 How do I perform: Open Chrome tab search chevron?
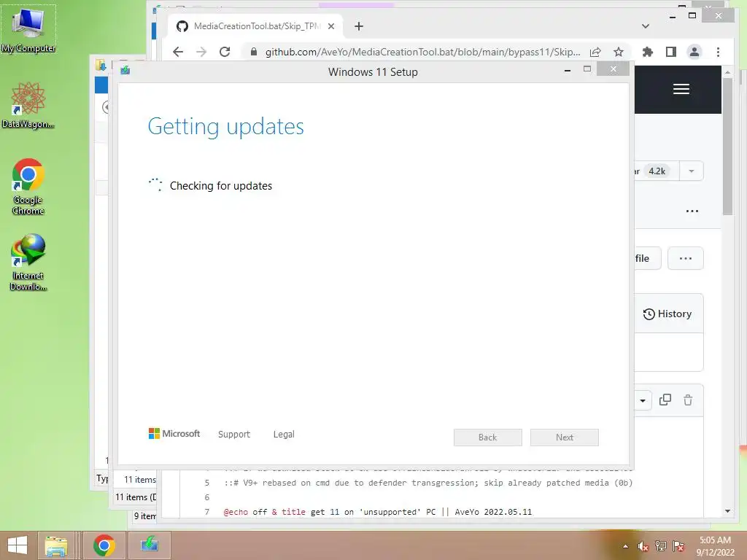click(646, 26)
